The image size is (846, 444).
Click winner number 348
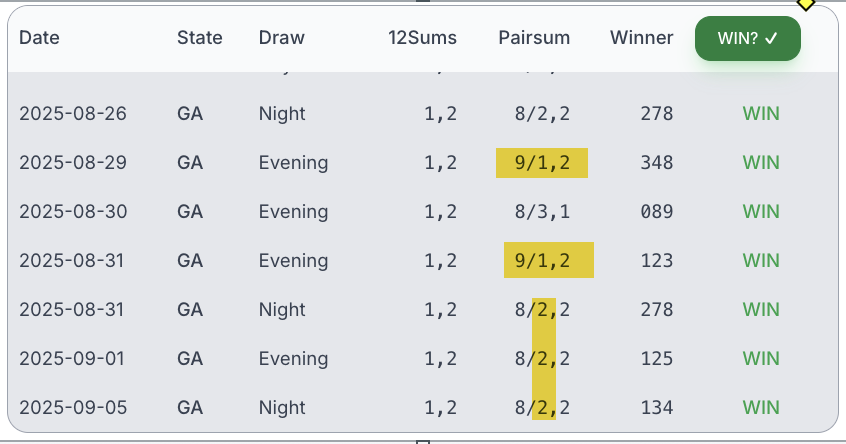pos(657,163)
